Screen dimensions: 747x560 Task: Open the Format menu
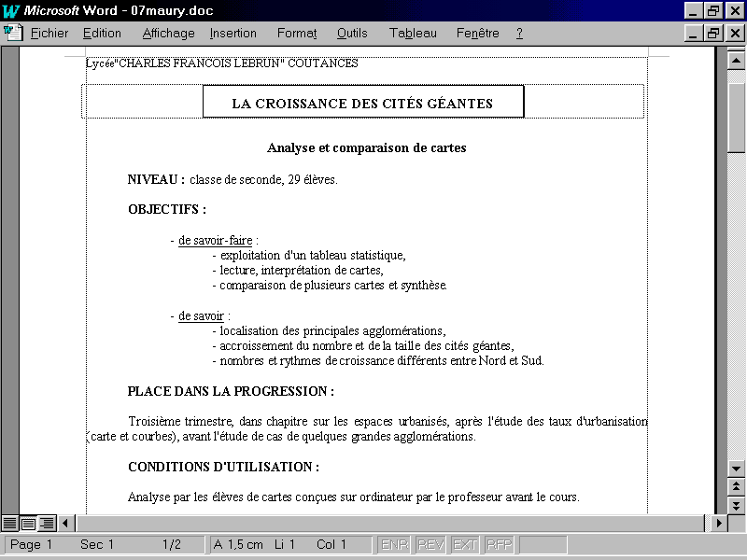pos(297,33)
